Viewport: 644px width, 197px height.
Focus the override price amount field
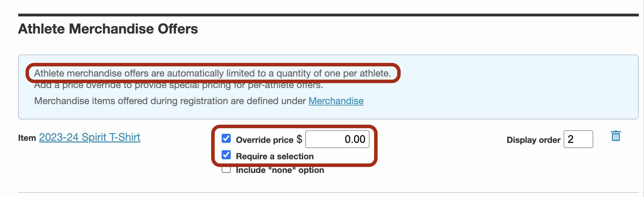(x=337, y=139)
